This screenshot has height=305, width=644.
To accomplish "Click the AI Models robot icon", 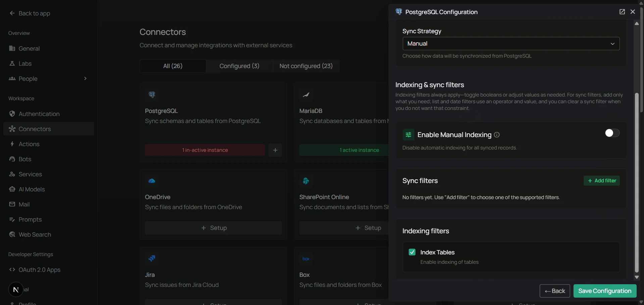I will pos(12,189).
